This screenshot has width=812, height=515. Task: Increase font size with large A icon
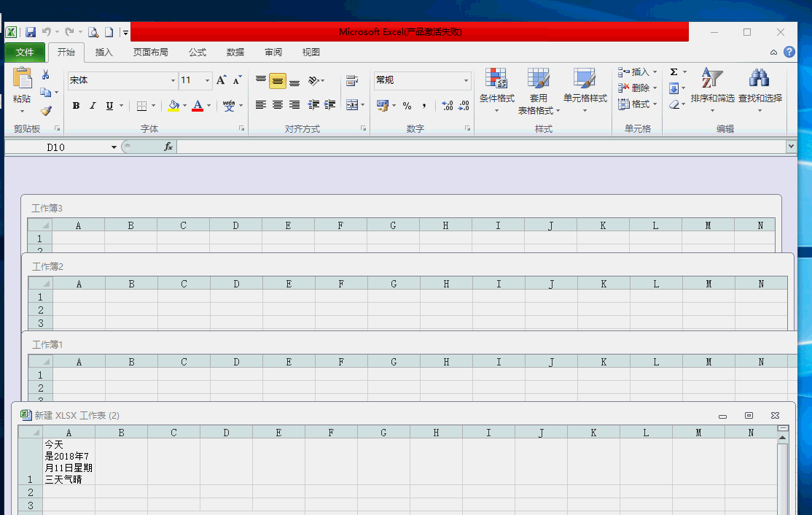click(x=221, y=80)
